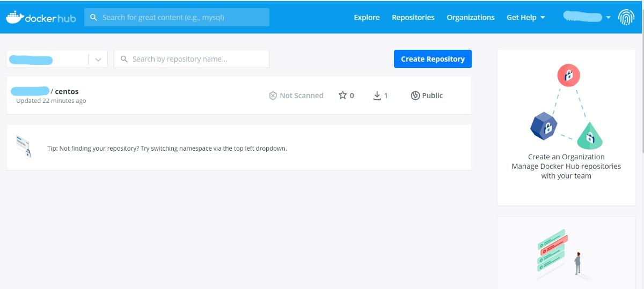Open Organizations in top nav
Viewport: 644px width, 289px height.
pyautogui.click(x=471, y=17)
